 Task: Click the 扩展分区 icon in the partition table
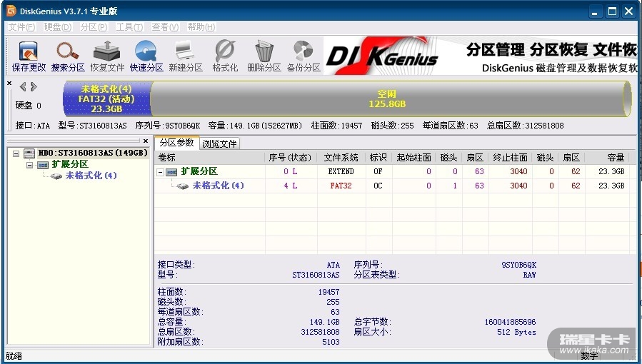point(172,172)
